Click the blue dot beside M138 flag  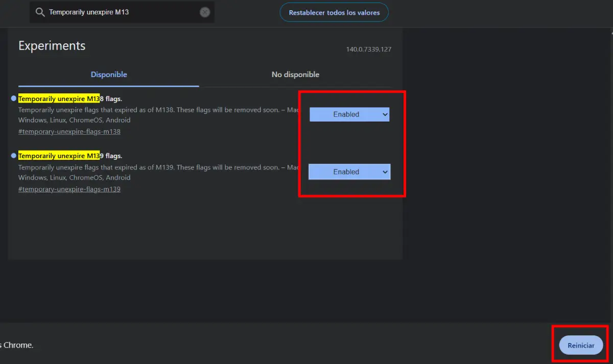click(14, 99)
